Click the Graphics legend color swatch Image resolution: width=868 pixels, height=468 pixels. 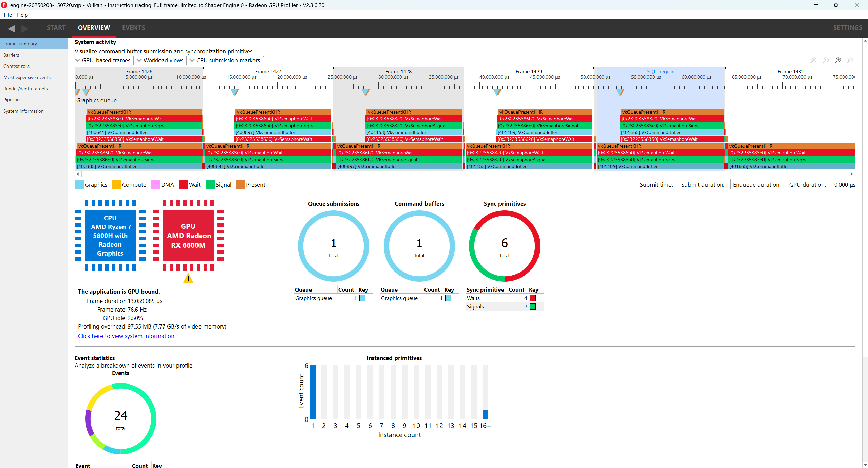(x=79, y=185)
